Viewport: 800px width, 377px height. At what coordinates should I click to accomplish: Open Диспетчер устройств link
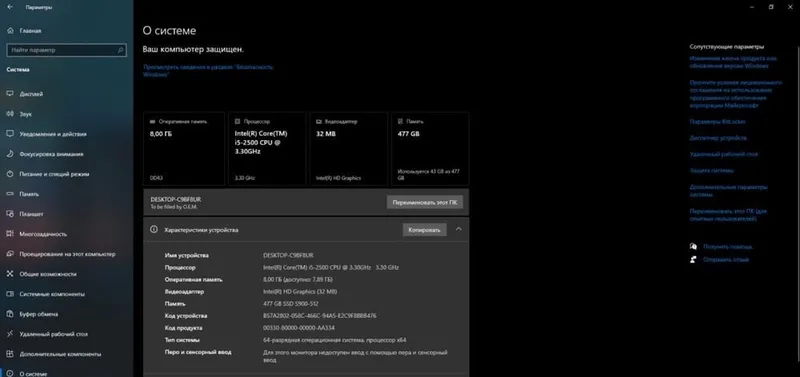tap(718, 138)
